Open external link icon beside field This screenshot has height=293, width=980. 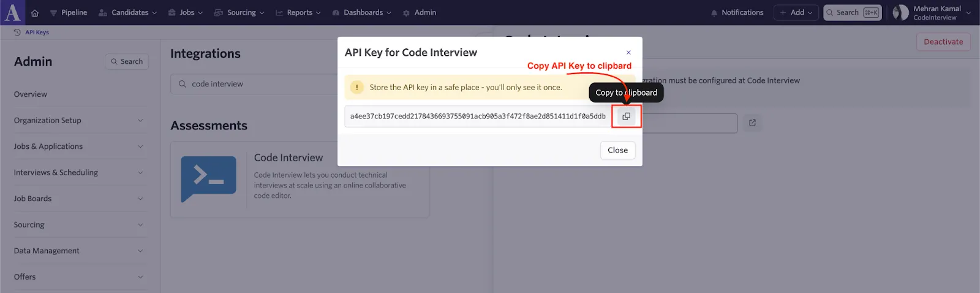tap(752, 123)
